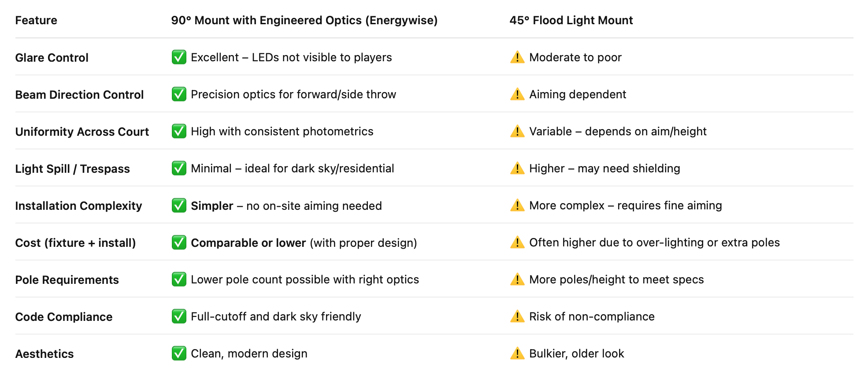The width and height of the screenshot is (868, 387).
Task: Click warning triangle beside Moderate to poor
Action: pos(517,57)
